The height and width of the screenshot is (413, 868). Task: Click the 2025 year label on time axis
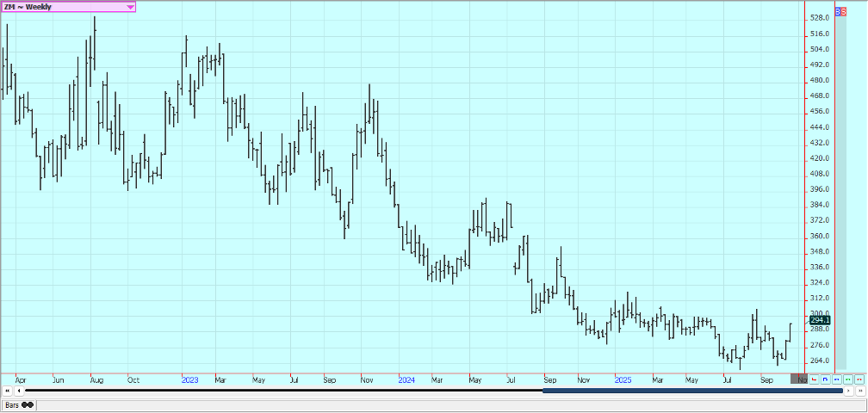[x=623, y=379]
